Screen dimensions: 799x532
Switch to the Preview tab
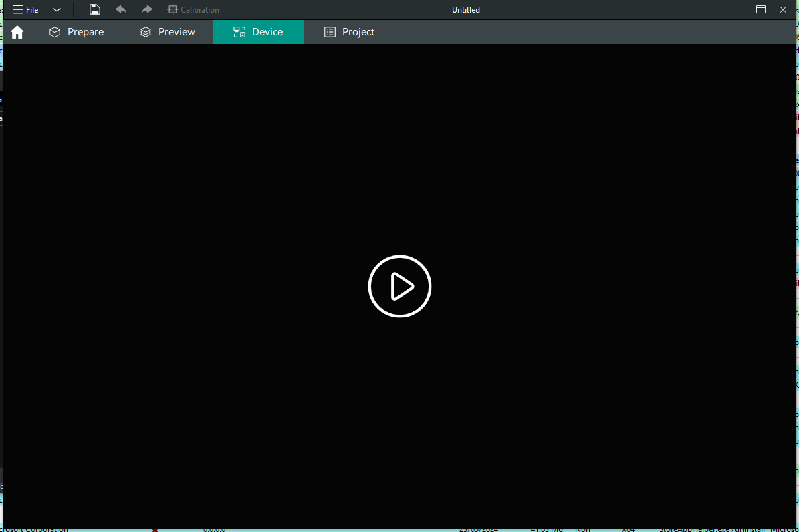(x=168, y=32)
